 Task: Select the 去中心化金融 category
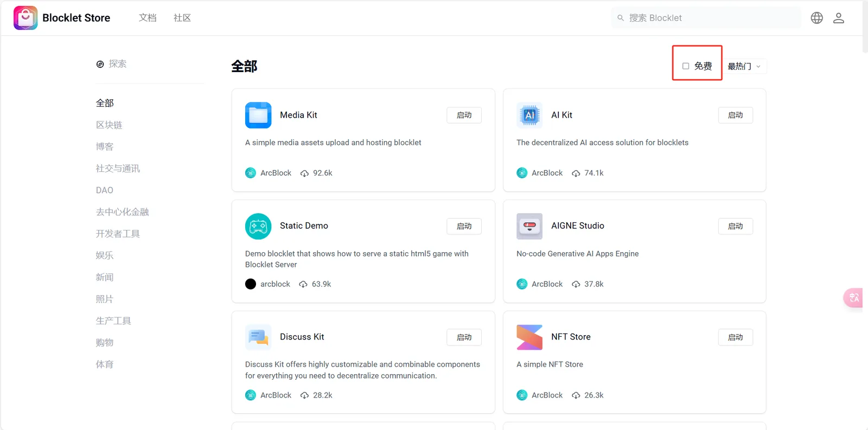coord(122,212)
